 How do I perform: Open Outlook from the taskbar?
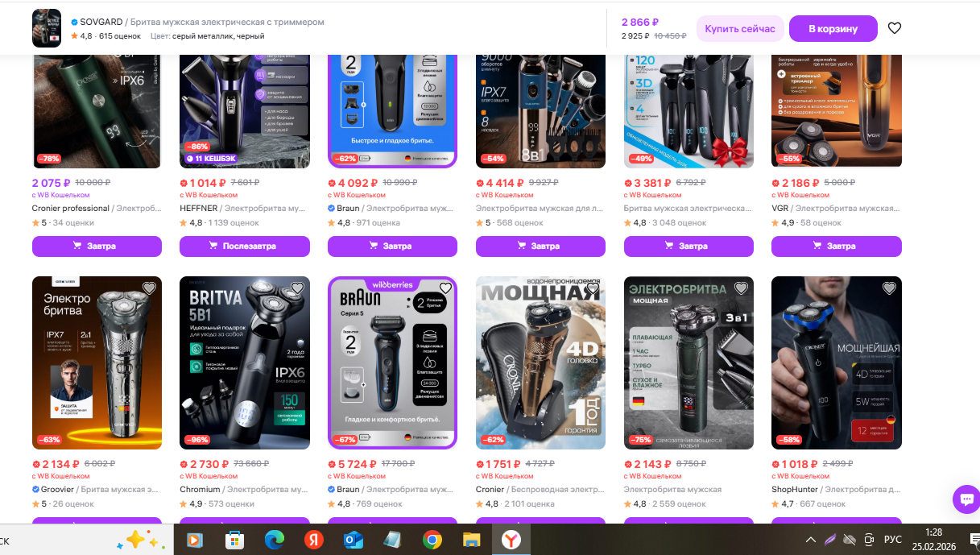(x=353, y=540)
